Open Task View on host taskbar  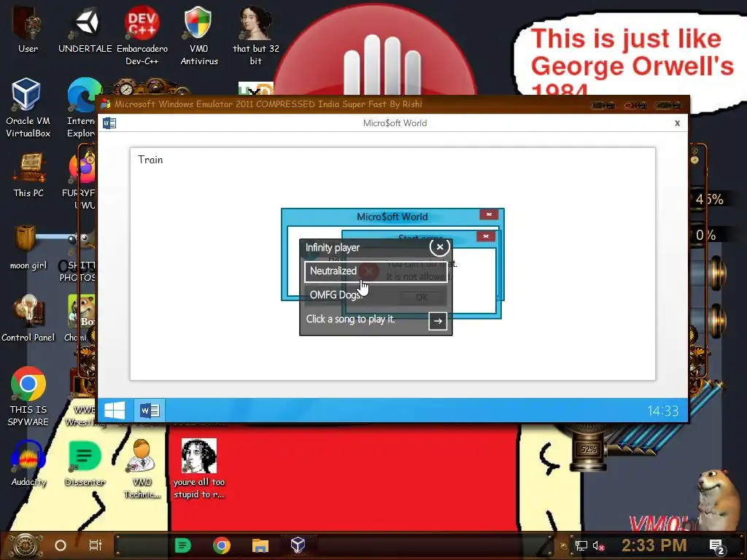(96, 545)
